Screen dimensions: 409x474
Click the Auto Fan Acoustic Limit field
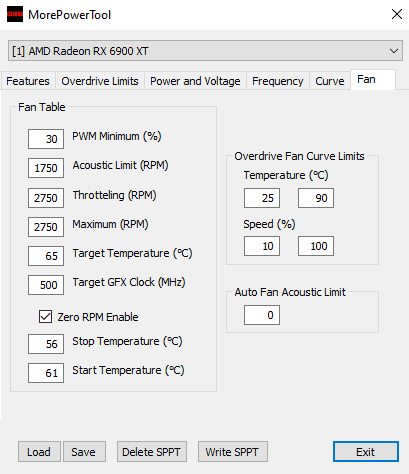pos(262,315)
